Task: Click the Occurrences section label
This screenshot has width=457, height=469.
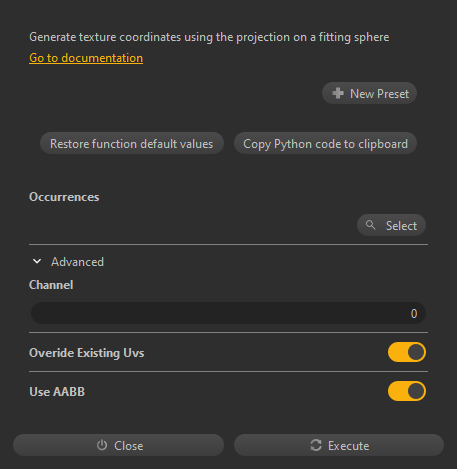Action: point(64,197)
